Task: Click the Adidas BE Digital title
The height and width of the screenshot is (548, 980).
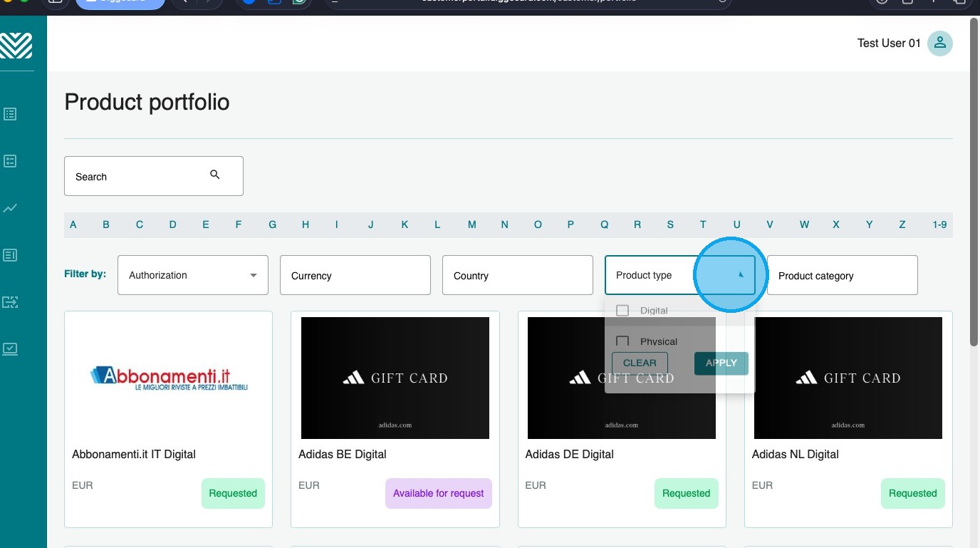Action: coord(343,454)
